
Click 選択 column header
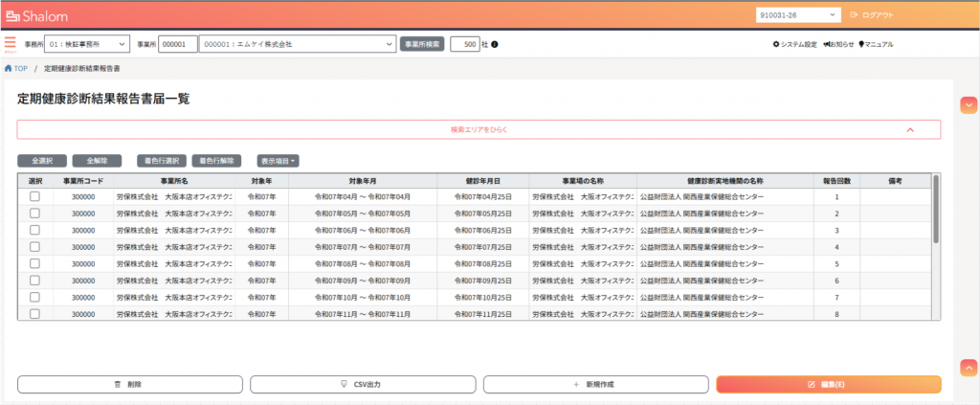[x=35, y=181]
